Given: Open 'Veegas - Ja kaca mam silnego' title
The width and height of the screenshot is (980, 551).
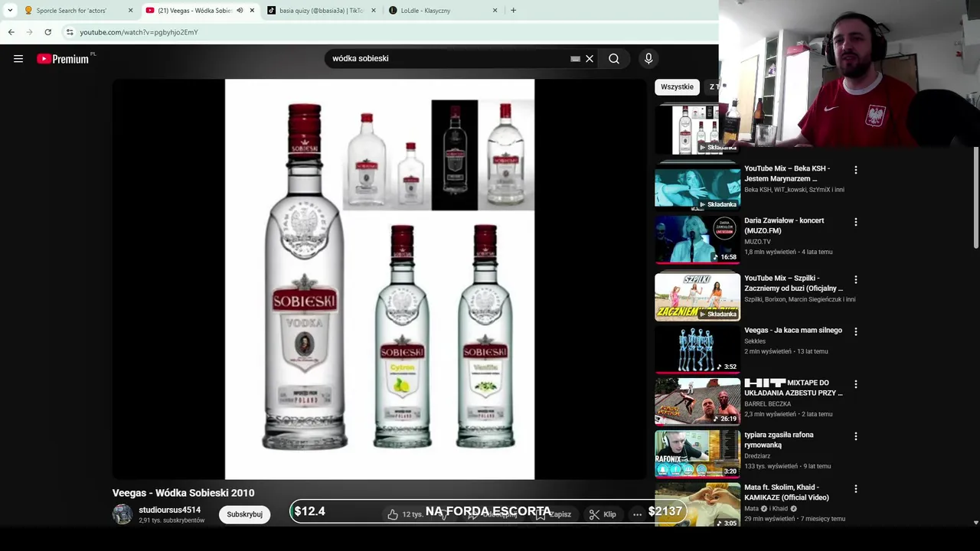Looking at the screenshot, I should [x=793, y=331].
